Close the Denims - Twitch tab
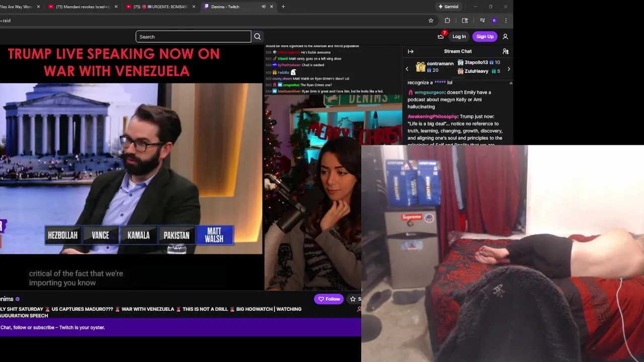This screenshot has width=644, height=362. 271,7
